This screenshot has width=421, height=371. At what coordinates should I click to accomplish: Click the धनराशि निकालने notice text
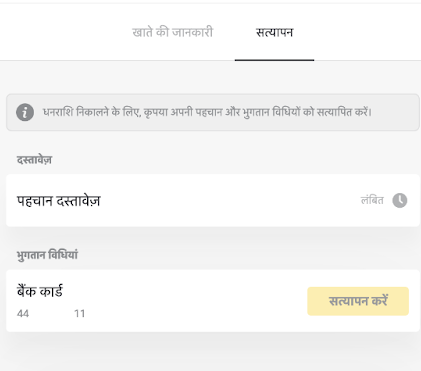tap(207, 112)
